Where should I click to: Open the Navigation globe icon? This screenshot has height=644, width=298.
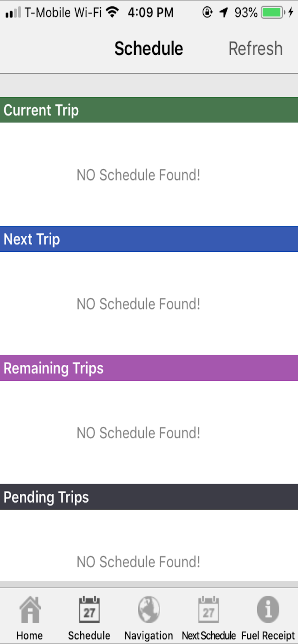point(149,609)
